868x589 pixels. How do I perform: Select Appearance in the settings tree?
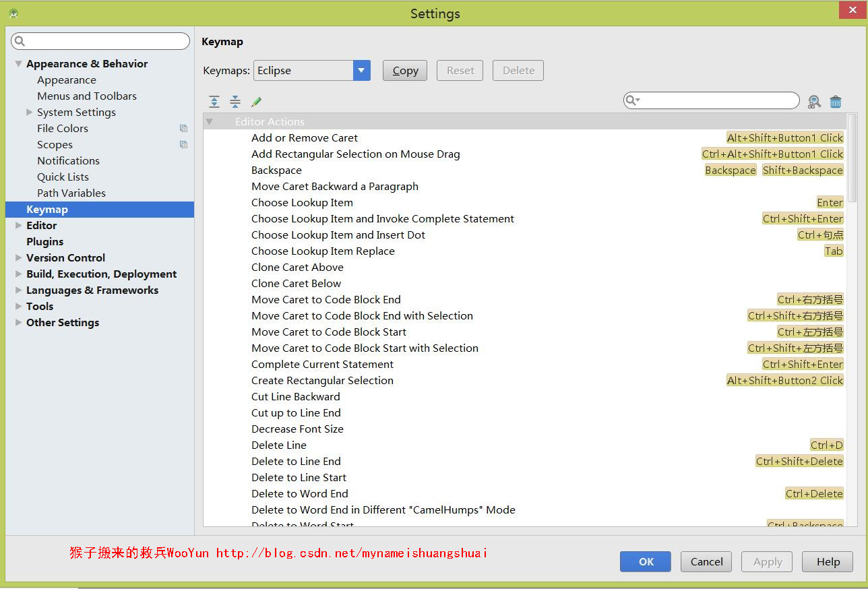click(67, 80)
